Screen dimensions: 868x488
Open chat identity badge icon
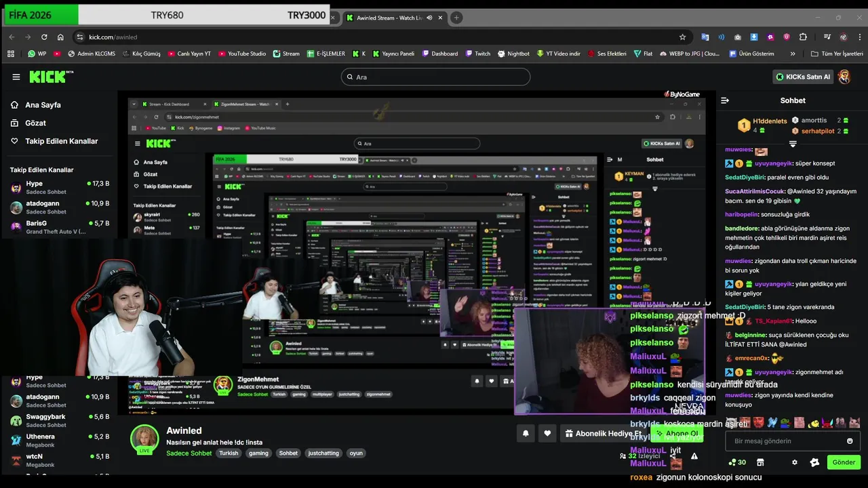tap(814, 462)
